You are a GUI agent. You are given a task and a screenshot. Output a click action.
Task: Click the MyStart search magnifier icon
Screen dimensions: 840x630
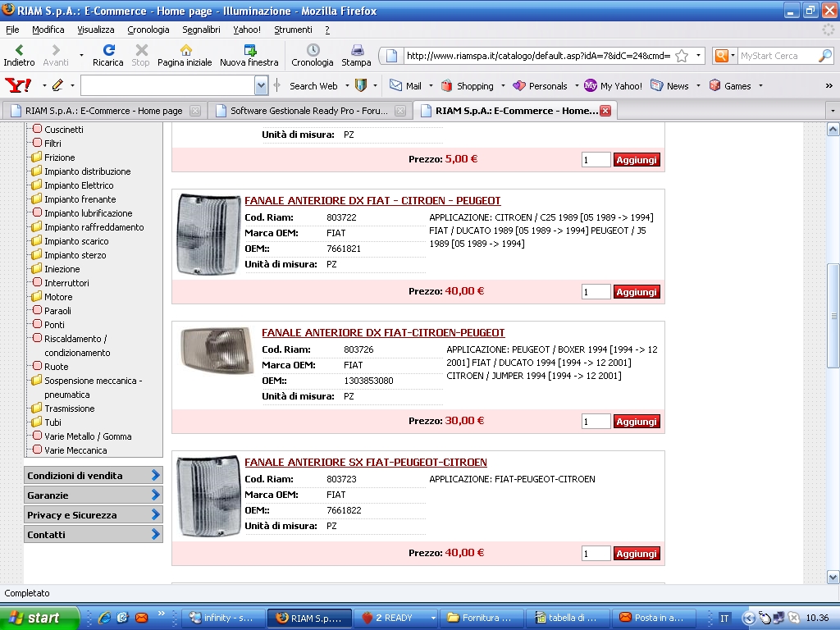click(825, 55)
